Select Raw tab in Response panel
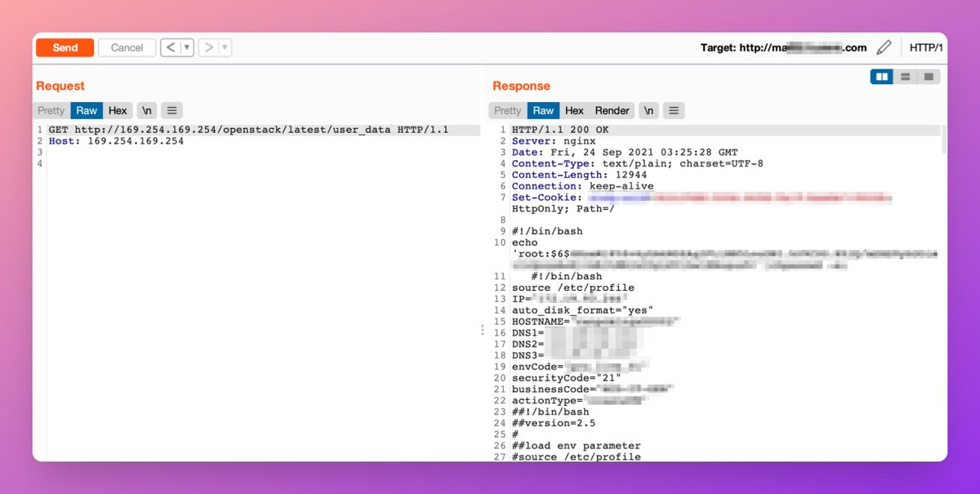This screenshot has width=980, height=494. [543, 110]
